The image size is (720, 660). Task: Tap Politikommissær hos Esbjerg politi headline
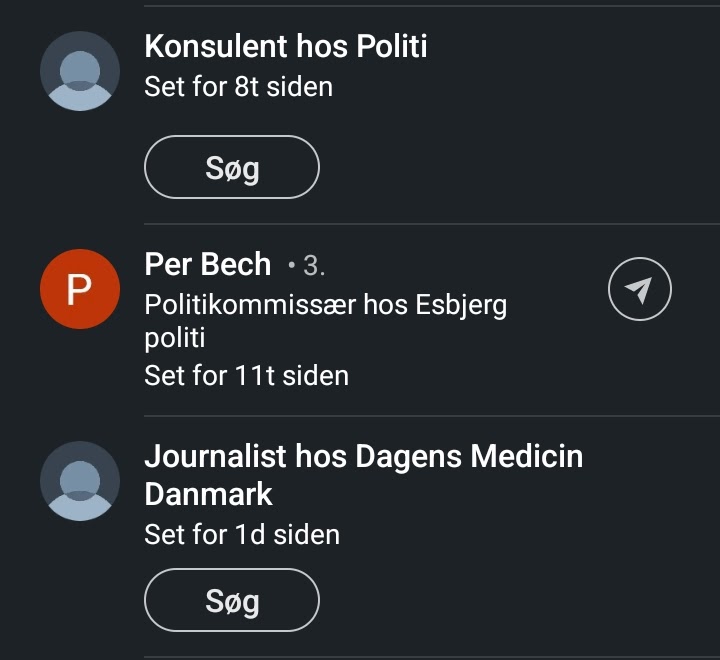tap(326, 321)
